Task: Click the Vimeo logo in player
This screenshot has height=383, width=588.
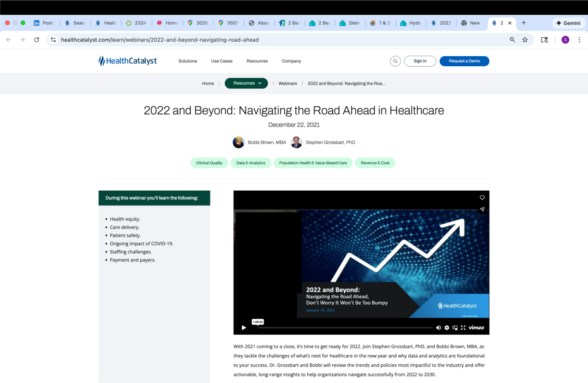Action: pyautogui.click(x=476, y=328)
